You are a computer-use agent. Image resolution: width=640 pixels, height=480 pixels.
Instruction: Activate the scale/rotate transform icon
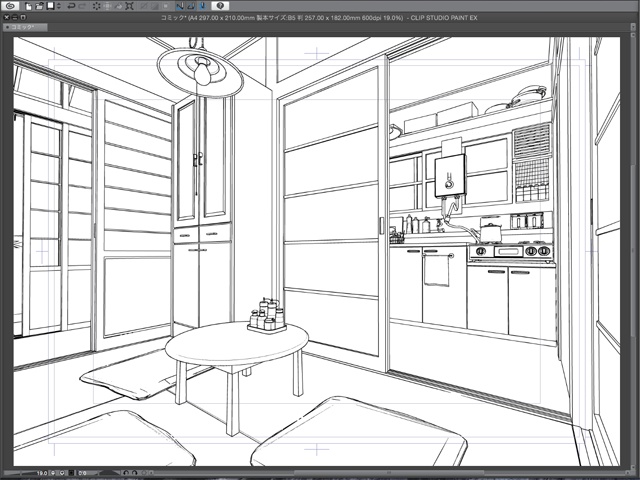coord(129,6)
